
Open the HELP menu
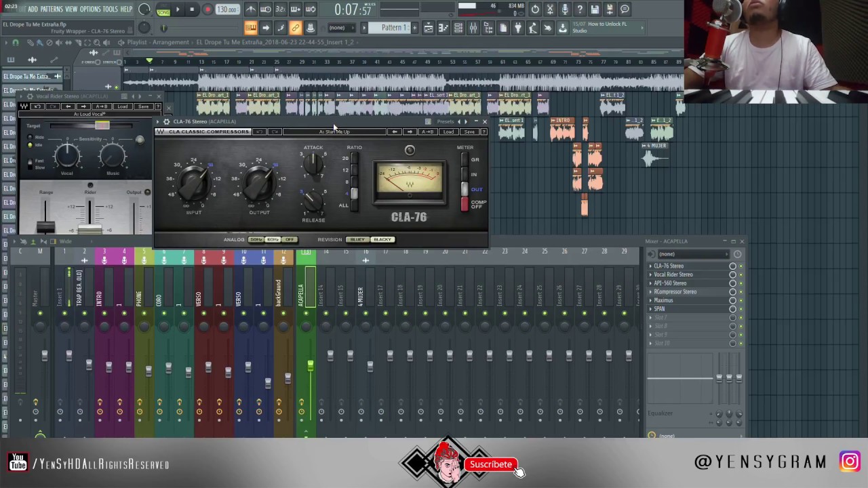point(127,9)
